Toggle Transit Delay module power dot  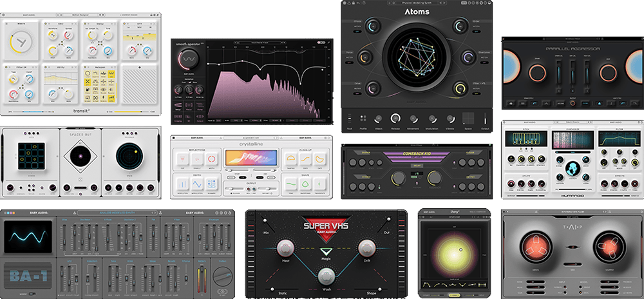pyautogui.click(x=84, y=23)
